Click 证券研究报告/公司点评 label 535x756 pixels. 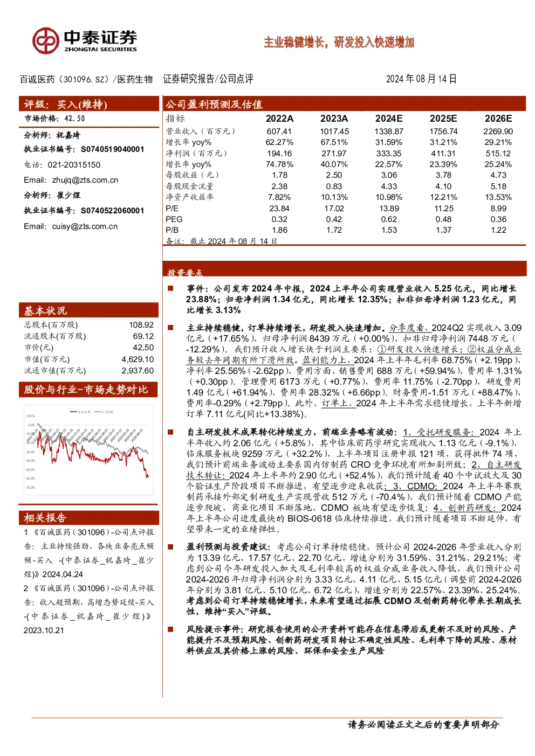[208, 79]
